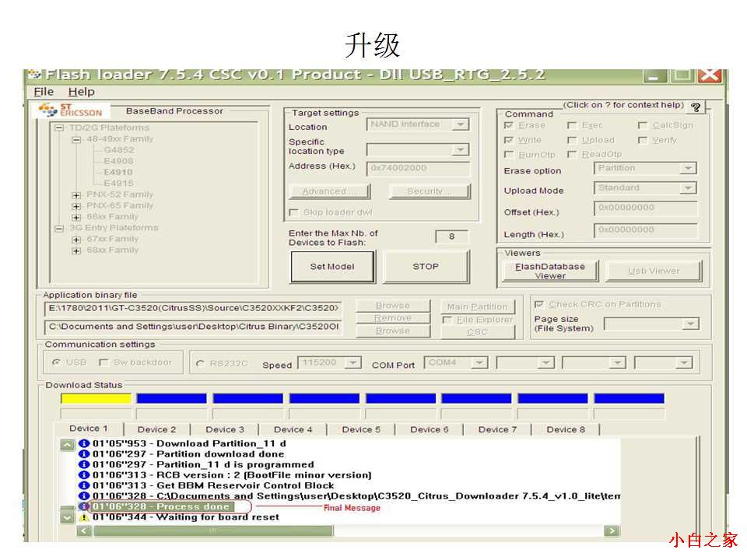Click the info icon beside Process done
This screenshot has height=560, width=747.
84,506
